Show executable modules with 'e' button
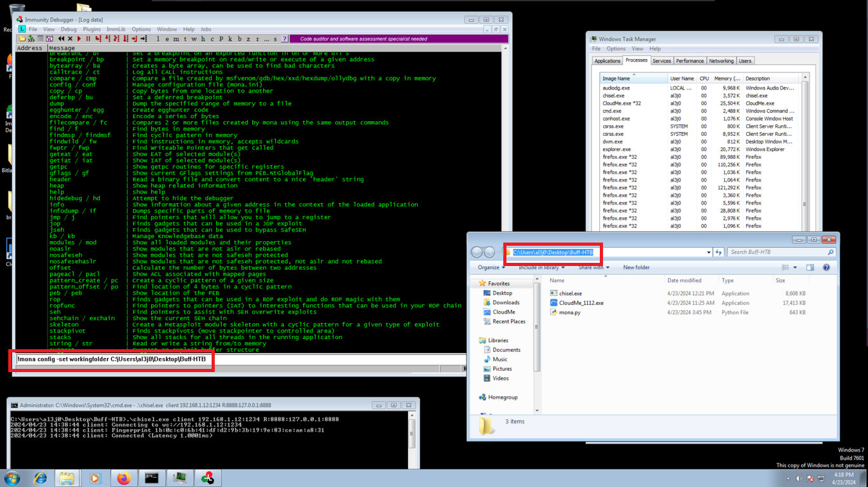Screen dimensions: 868x487 point(167,39)
